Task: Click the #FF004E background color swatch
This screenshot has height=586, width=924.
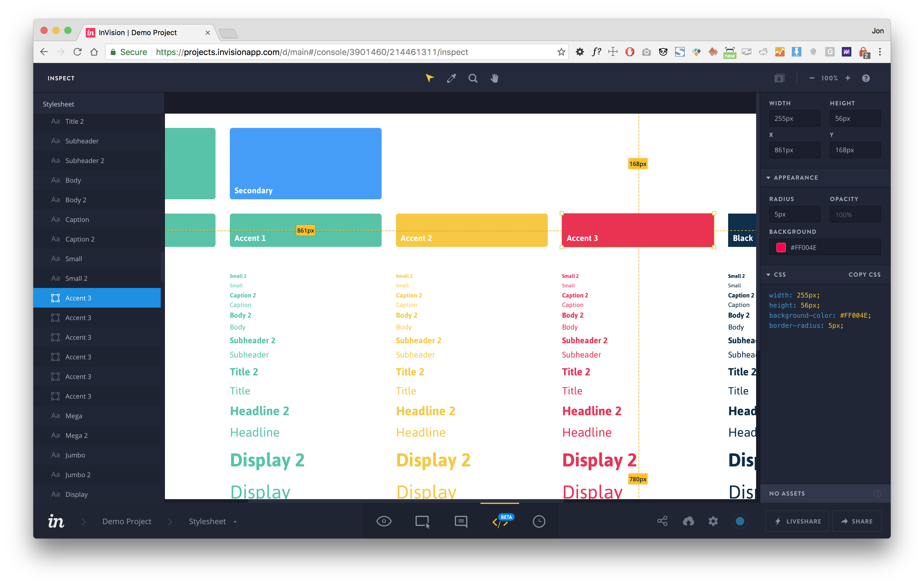Action: 781,248
